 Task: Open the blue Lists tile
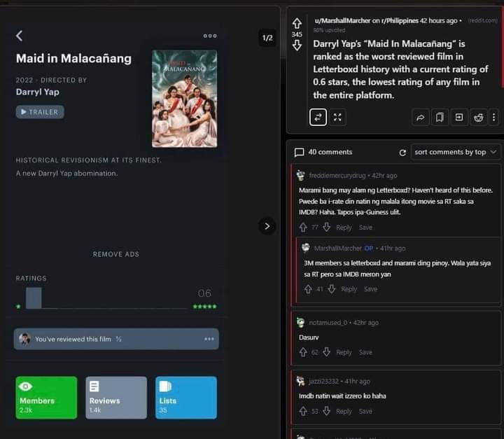click(186, 398)
